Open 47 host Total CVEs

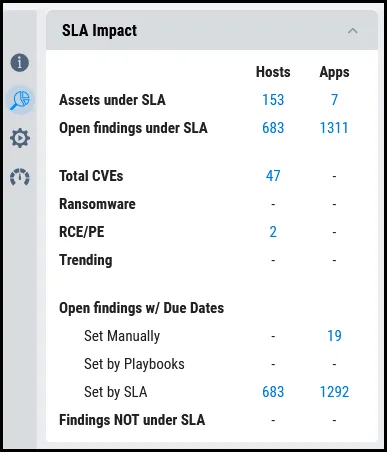pos(273,176)
